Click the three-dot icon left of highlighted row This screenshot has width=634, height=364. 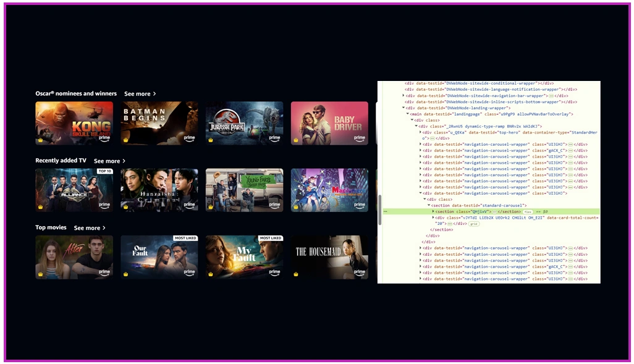[386, 211]
